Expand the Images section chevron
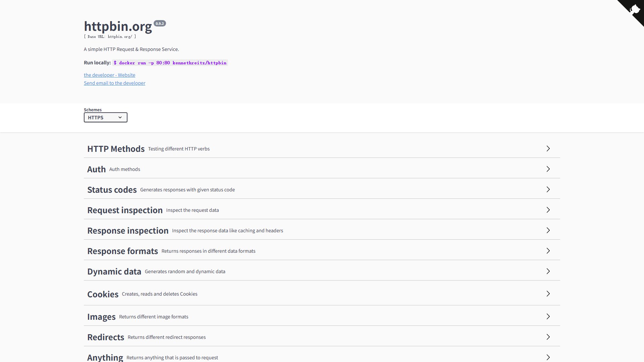 click(548, 316)
